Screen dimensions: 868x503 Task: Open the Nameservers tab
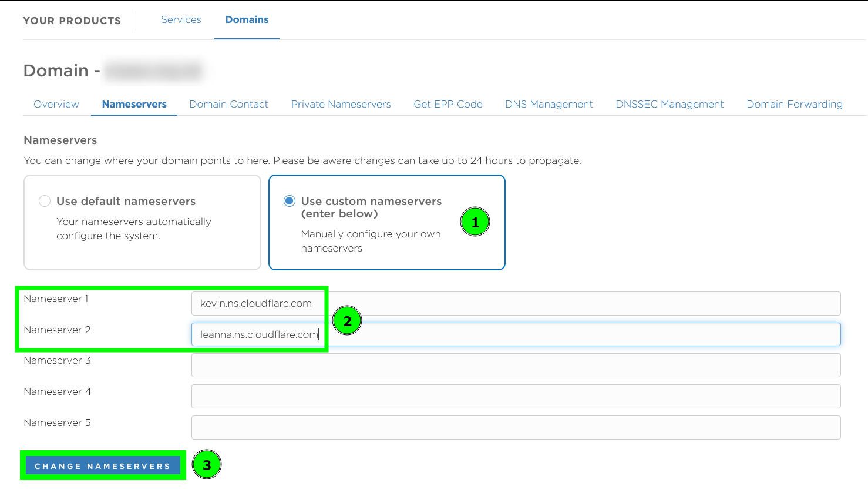tap(134, 104)
